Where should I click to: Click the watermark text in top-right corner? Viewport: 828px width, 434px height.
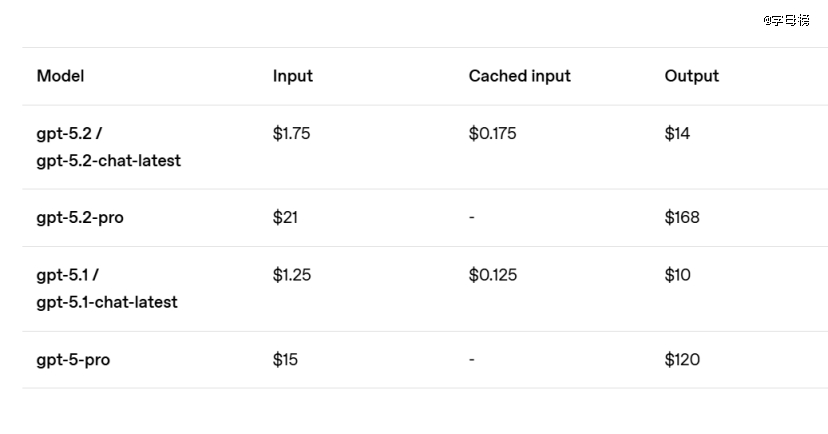[786, 20]
